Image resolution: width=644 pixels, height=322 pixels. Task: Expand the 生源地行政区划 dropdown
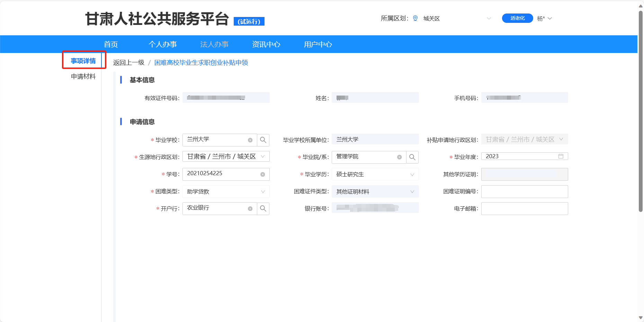point(263,156)
